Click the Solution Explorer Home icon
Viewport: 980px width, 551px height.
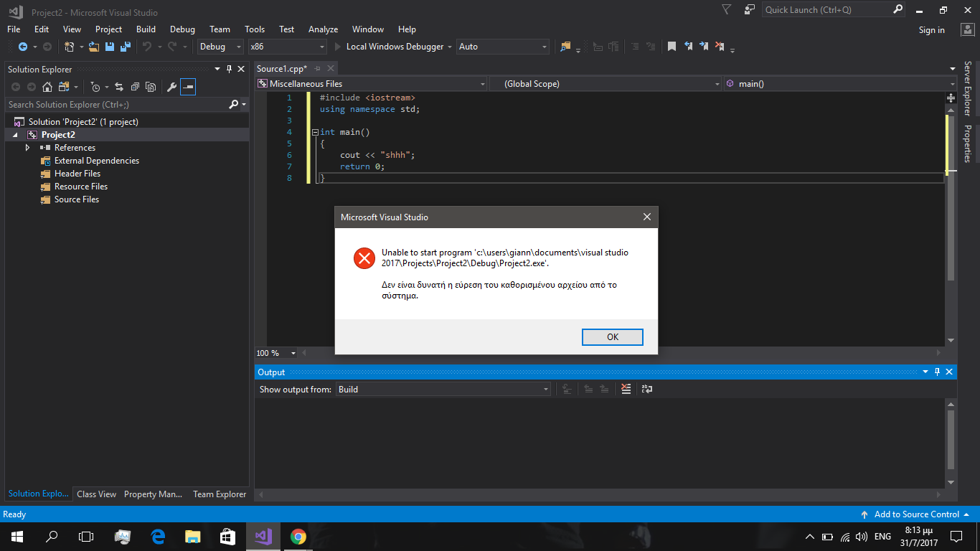47,87
